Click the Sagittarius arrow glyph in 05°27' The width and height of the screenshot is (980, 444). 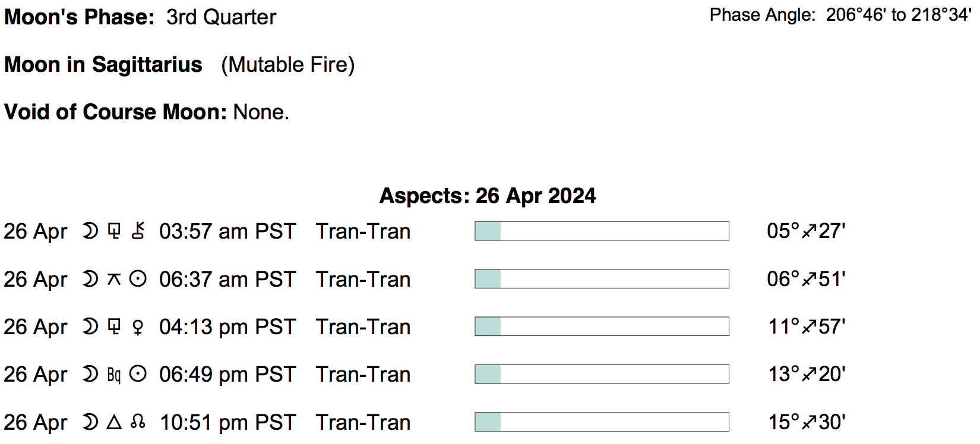tap(809, 231)
